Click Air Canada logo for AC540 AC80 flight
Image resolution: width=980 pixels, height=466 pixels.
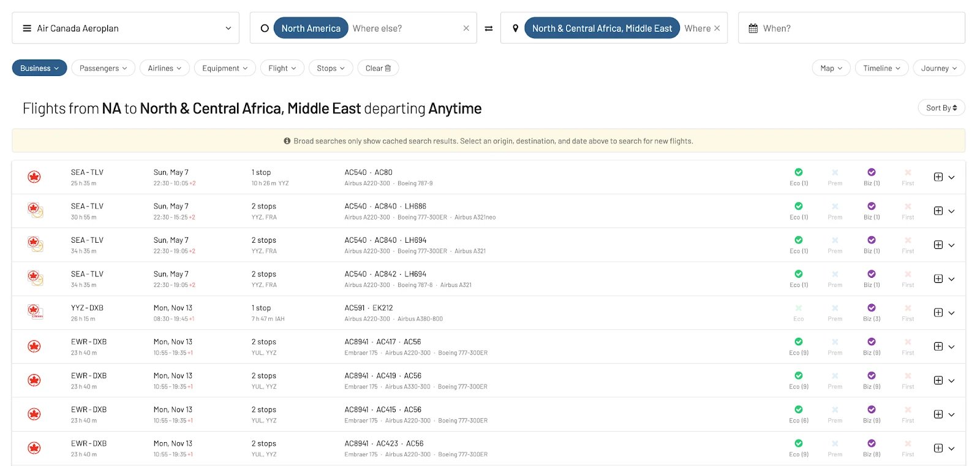click(x=34, y=177)
